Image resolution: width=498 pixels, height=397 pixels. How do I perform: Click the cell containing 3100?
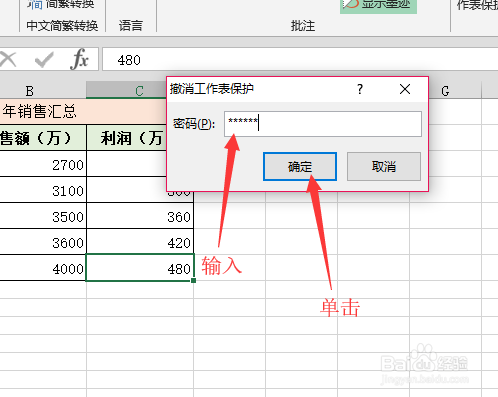pyautogui.click(x=43, y=190)
